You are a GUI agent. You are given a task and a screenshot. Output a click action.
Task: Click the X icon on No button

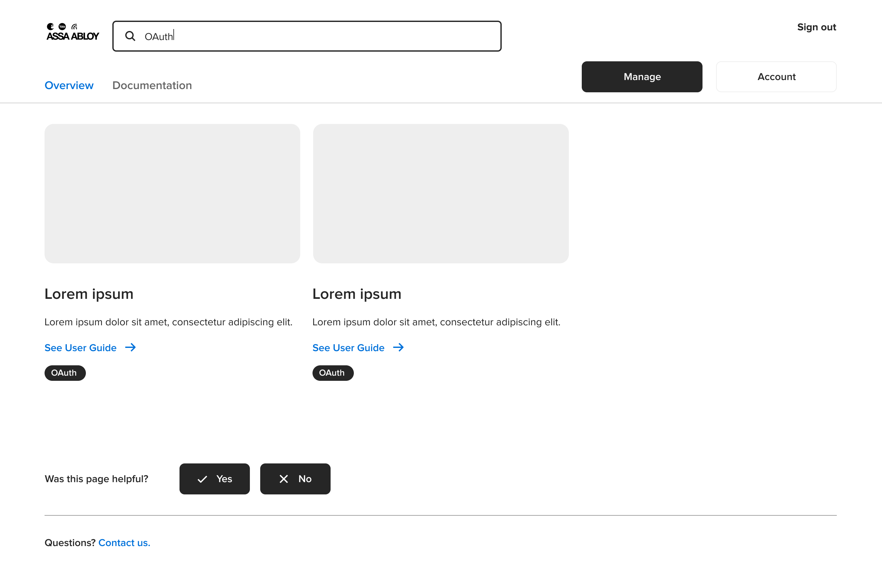click(284, 479)
